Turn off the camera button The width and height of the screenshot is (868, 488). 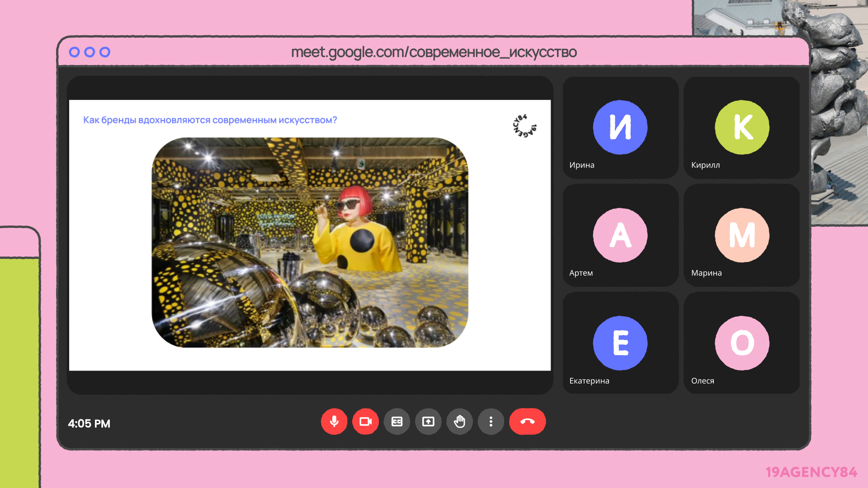[365, 422]
